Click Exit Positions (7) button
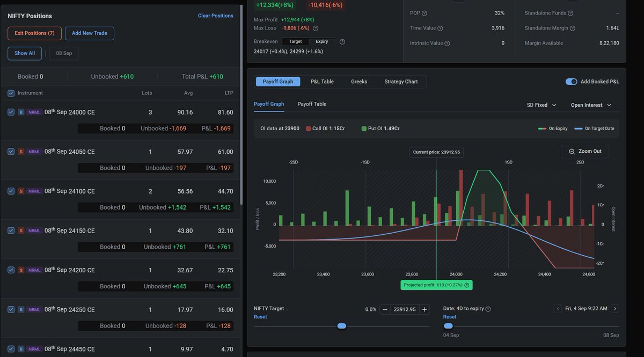This screenshot has height=357, width=644. [x=35, y=33]
